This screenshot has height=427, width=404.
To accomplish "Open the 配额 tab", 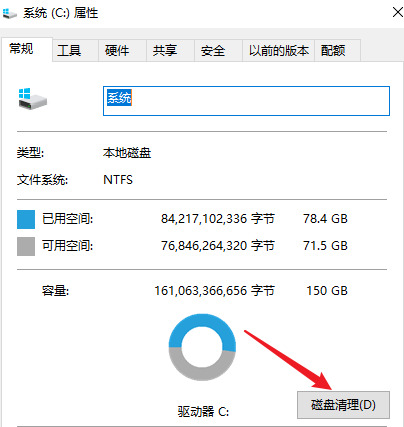I will 338,51.
